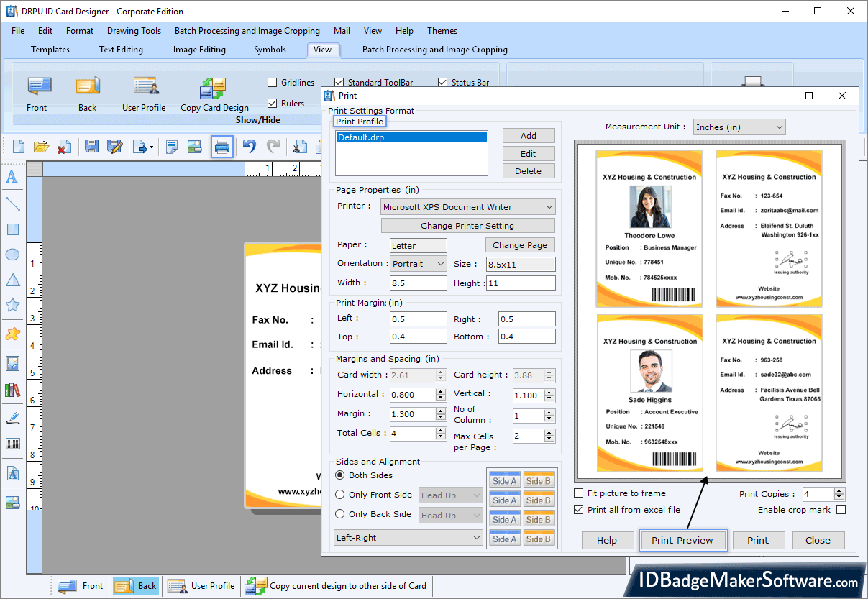Check the Fit picture to frame option

[578, 493]
